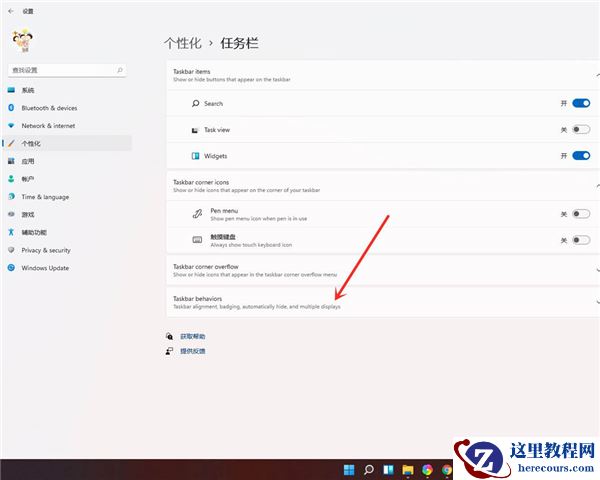
Task: Turn off the Search taskbar toggle
Action: 581,103
